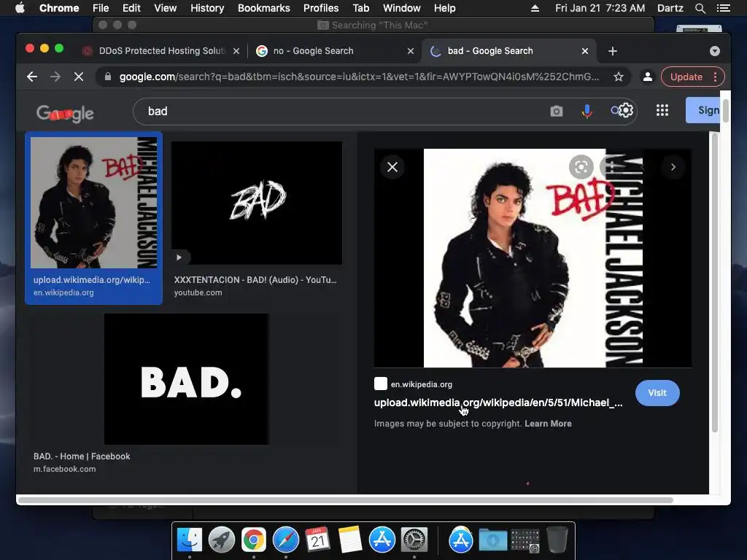Start voice search with the microphone icon
Viewport: 747px width, 560px height.
point(587,112)
